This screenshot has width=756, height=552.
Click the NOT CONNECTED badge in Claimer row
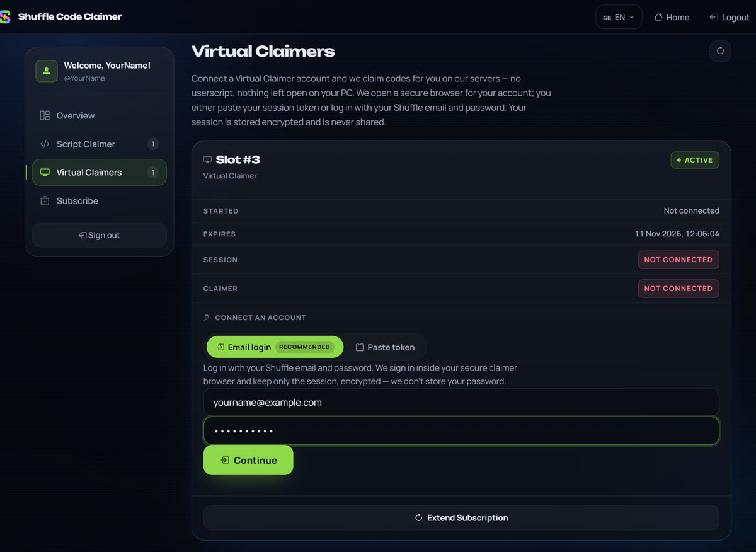point(679,289)
